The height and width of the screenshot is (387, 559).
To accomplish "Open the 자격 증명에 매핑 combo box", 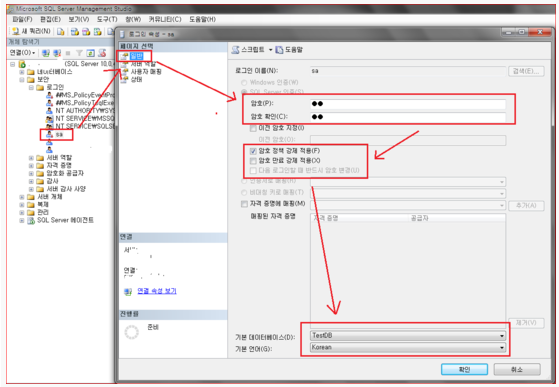I will [408, 206].
